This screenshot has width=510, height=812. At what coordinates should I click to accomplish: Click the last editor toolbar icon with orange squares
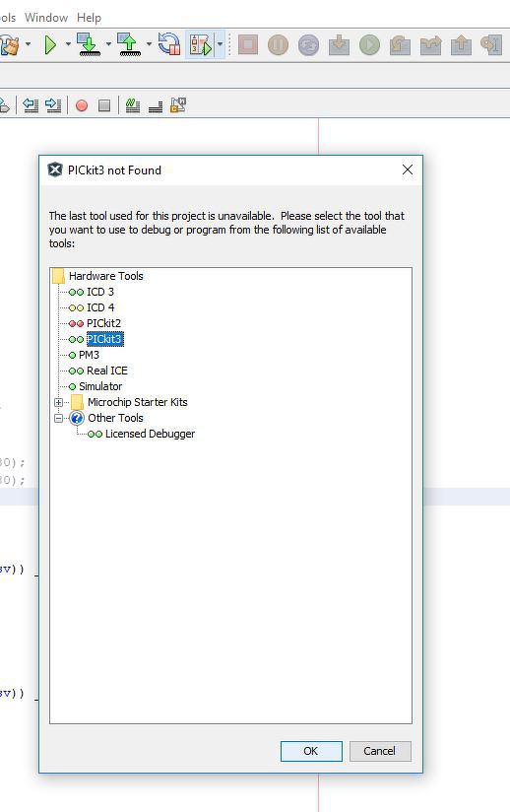(x=178, y=105)
